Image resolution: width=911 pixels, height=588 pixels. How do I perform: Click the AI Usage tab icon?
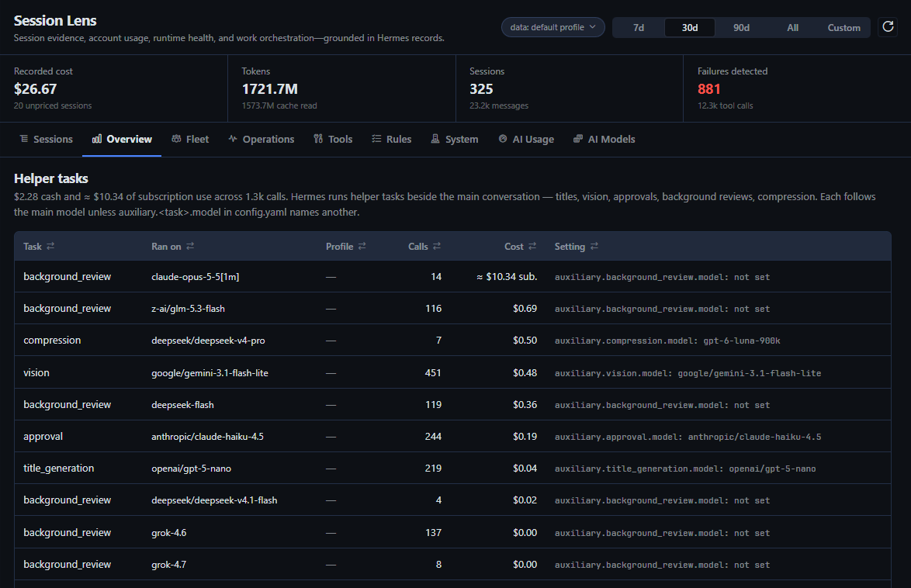click(503, 139)
